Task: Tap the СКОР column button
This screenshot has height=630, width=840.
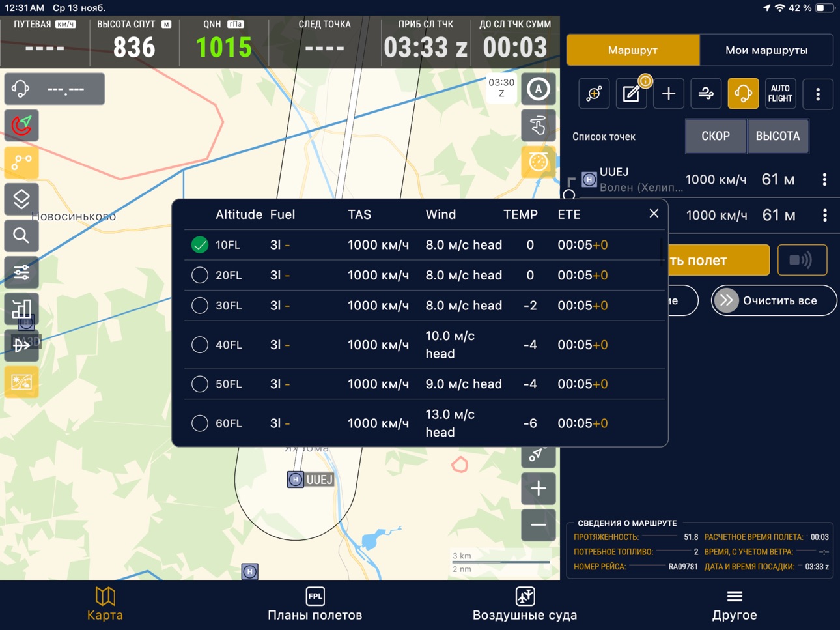Action: (x=716, y=136)
